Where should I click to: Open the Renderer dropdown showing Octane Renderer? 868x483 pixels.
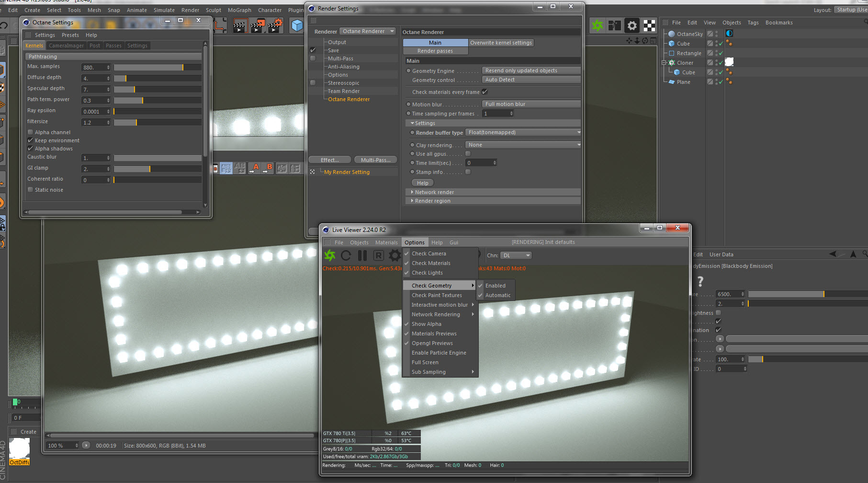[x=368, y=31]
